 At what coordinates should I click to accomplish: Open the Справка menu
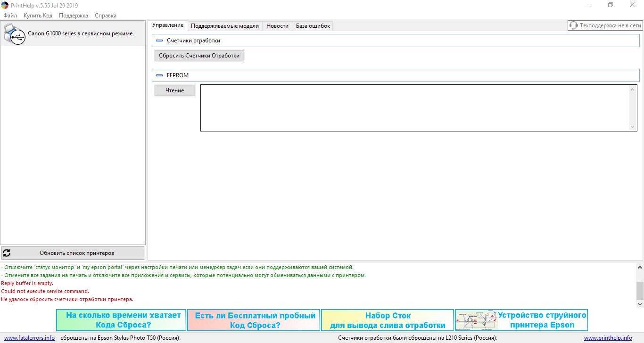click(106, 16)
